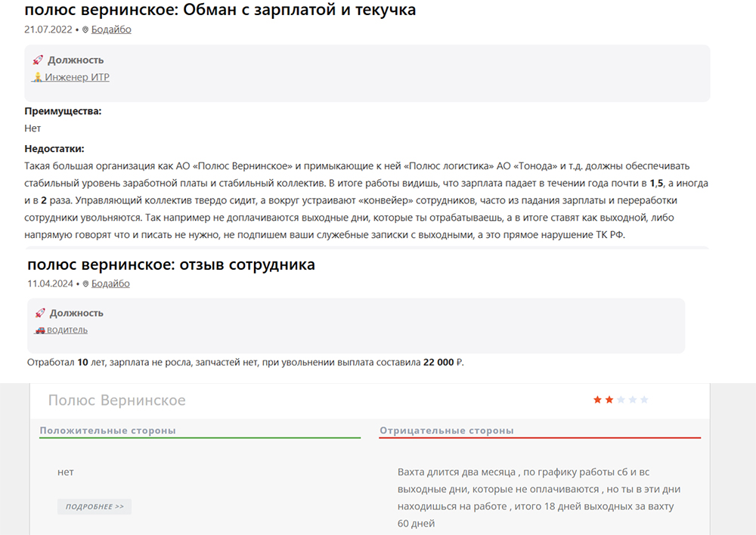This screenshot has width=756, height=535.
Task: Click rocket icon next to Должность in first review
Action: [38, 60]
